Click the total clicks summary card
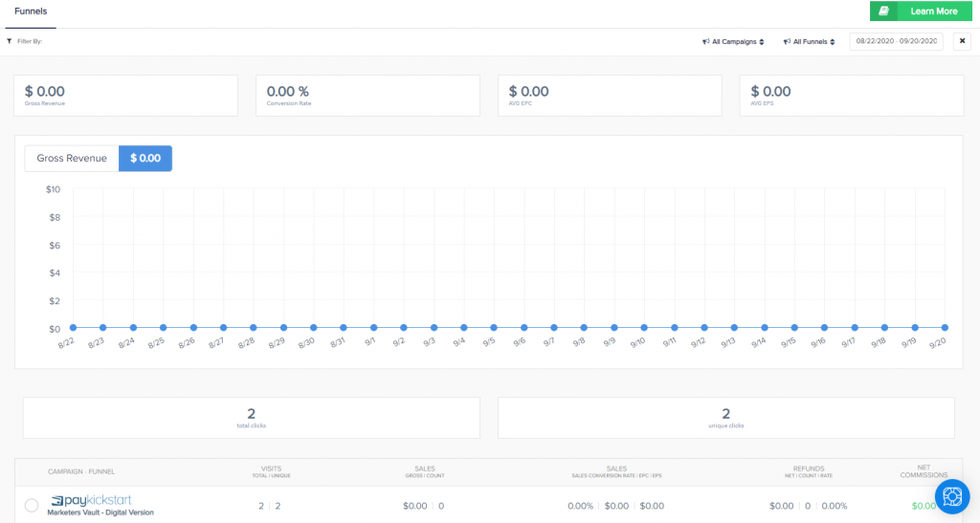Viewport: 980px width, 523px height. [251, 418]
